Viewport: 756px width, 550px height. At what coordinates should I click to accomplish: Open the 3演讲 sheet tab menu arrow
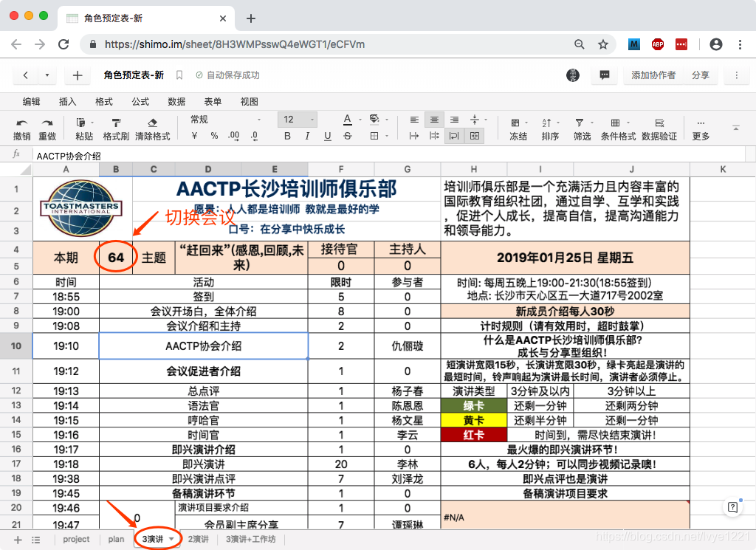[171, 540]
